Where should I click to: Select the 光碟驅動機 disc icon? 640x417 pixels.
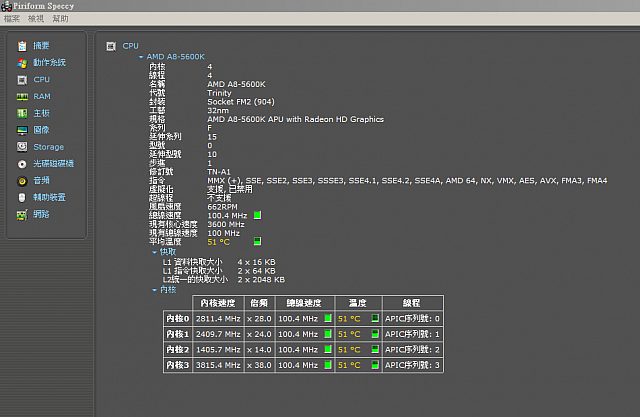coord(22,164)
